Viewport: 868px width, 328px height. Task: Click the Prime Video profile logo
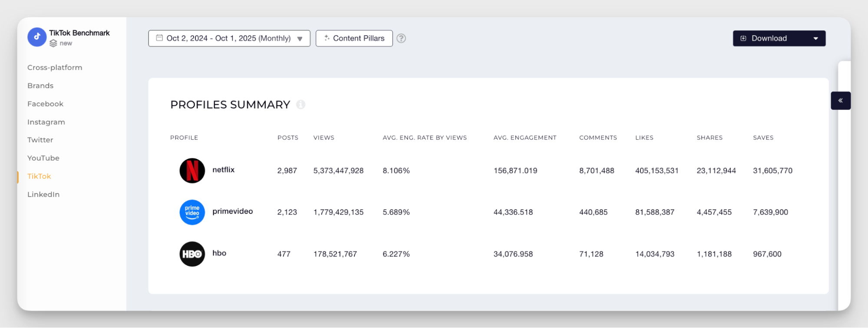click(192, 212)
